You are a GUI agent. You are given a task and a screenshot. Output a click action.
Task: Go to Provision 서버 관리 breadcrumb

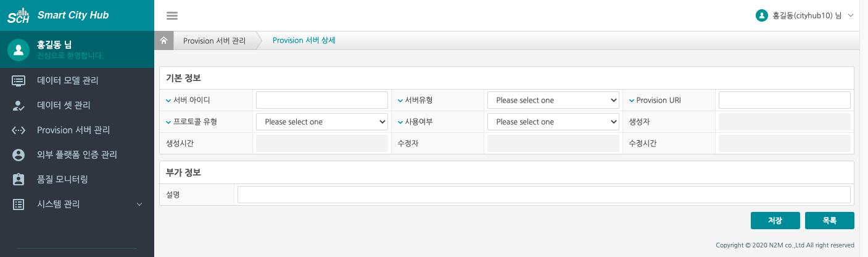pos(214,41)
